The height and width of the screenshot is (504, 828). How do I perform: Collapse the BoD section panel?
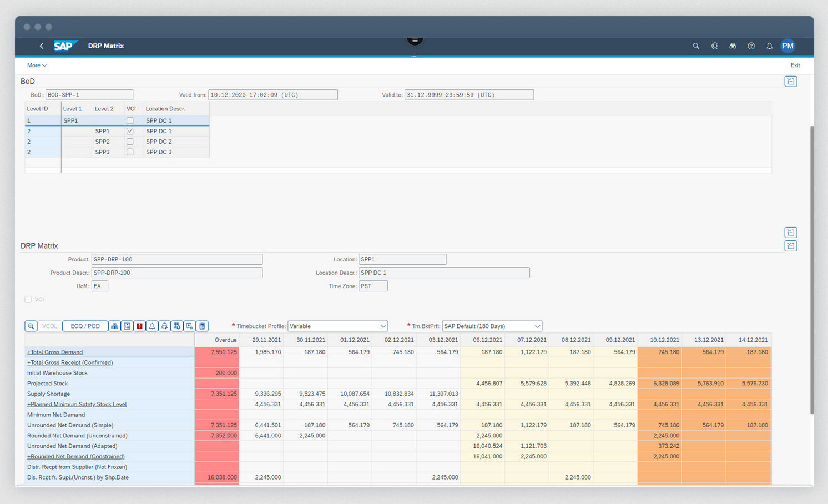790,82
